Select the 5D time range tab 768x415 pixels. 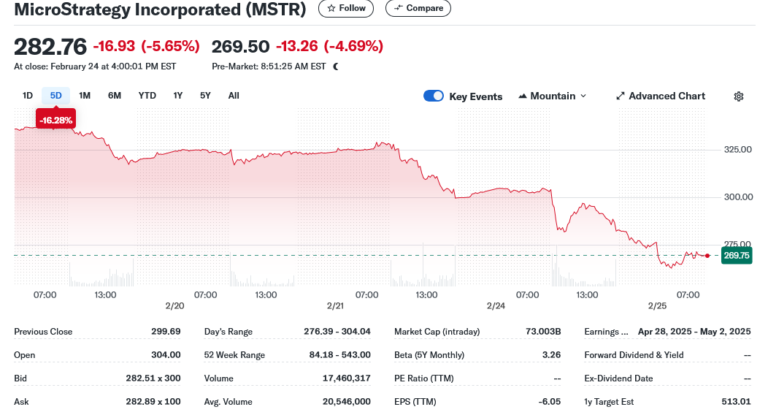tap(56, 96)
